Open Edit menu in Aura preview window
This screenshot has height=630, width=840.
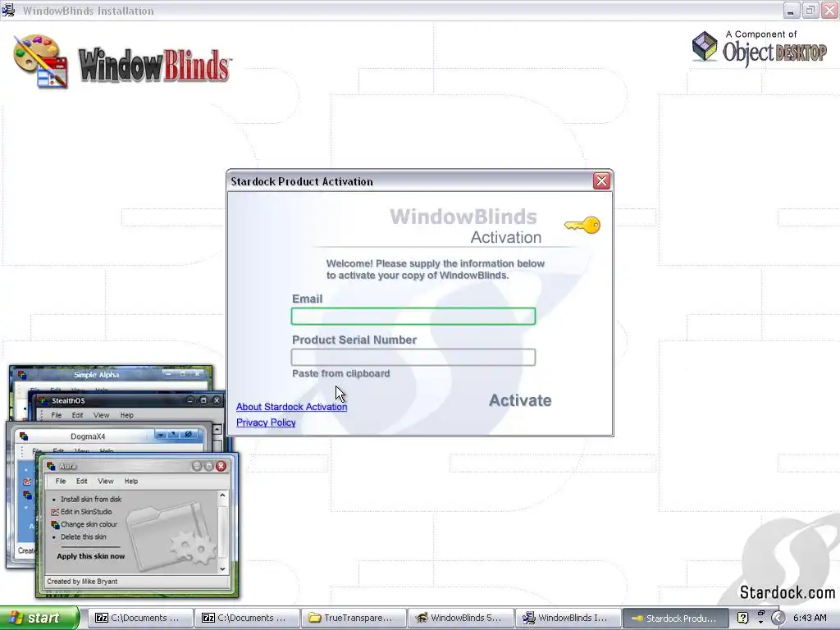coord(81,481)
